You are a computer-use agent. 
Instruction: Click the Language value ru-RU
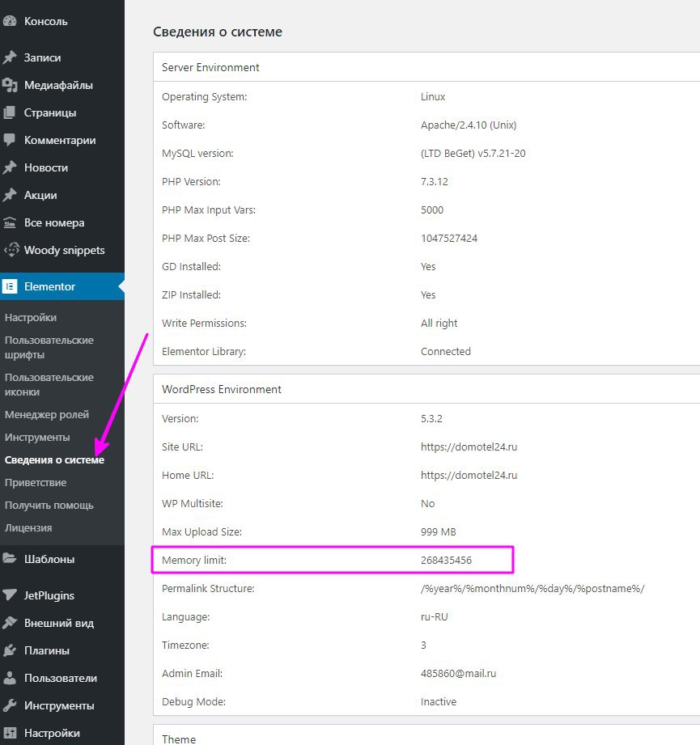click(x=434, y=616)
